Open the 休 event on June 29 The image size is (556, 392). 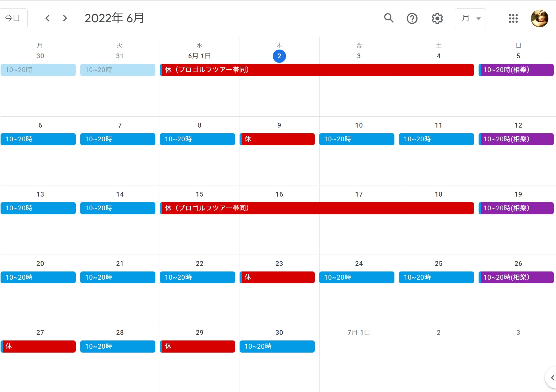coord(197,346)
